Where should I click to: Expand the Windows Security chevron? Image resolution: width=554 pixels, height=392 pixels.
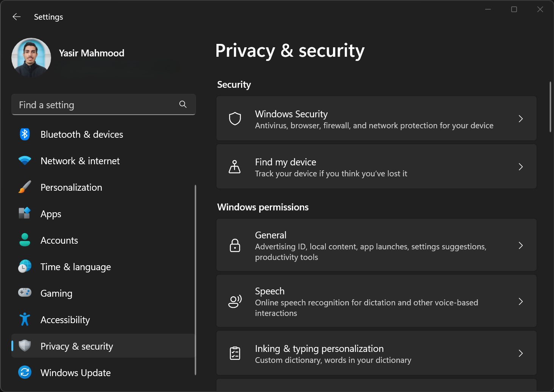tap(521, 119)
